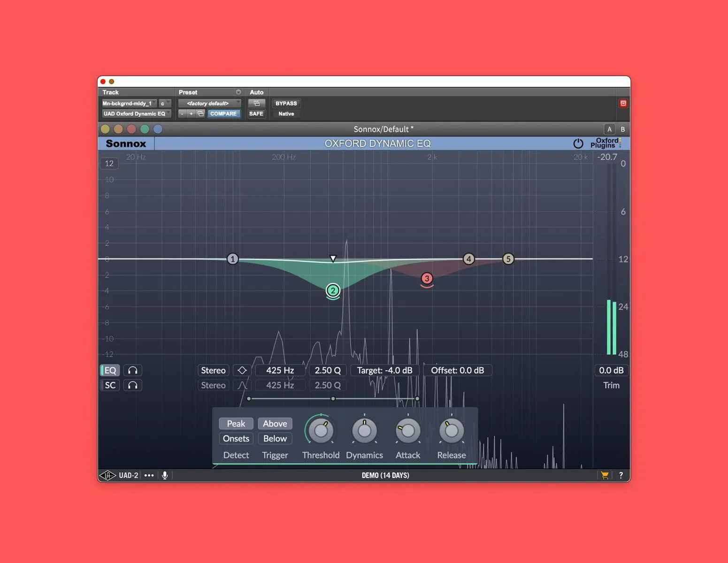Open the factory default preset menu
Image resolution: width=728 pixels, height=563 pixels.
tap(209, 103)
